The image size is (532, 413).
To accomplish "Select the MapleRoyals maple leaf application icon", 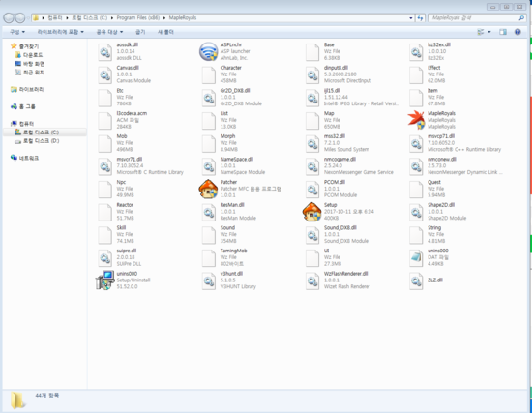I will (416, 120).
